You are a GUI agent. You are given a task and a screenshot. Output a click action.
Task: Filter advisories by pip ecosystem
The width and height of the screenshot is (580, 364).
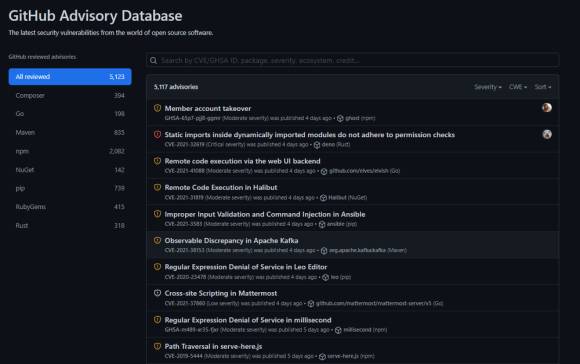70,188
